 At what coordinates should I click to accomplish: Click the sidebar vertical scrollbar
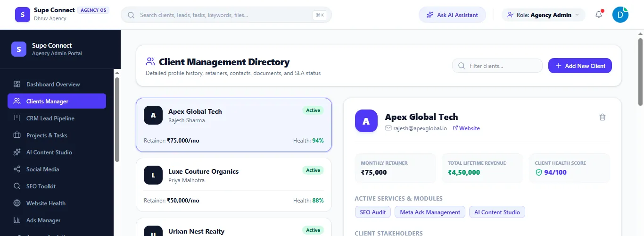coord(117,120)
